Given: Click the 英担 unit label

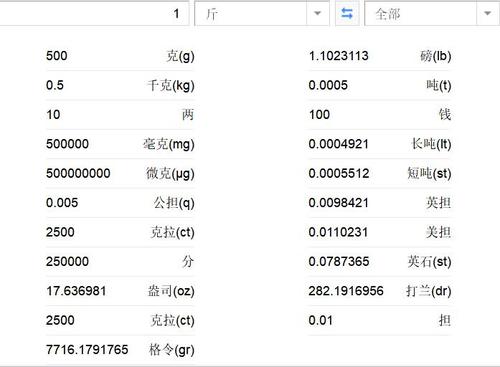Looking at the screenshot, I should (x=439, y=202).
